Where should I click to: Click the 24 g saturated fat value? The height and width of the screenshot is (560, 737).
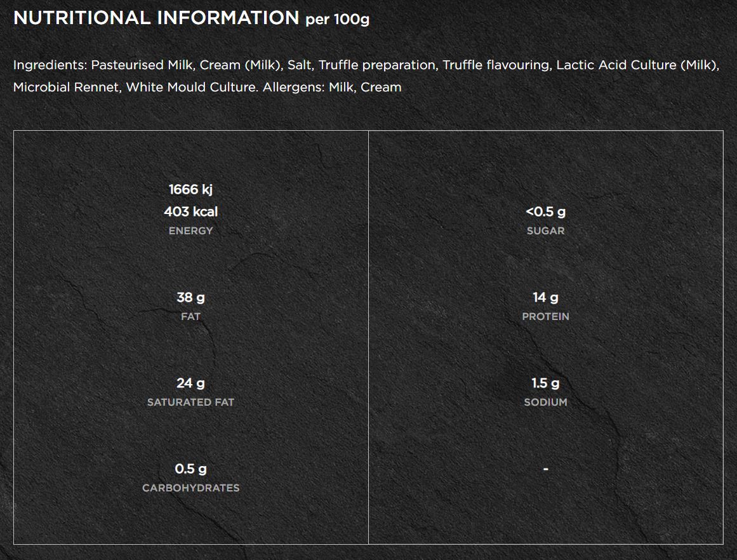pyautogui.click(x=190, y=383)
